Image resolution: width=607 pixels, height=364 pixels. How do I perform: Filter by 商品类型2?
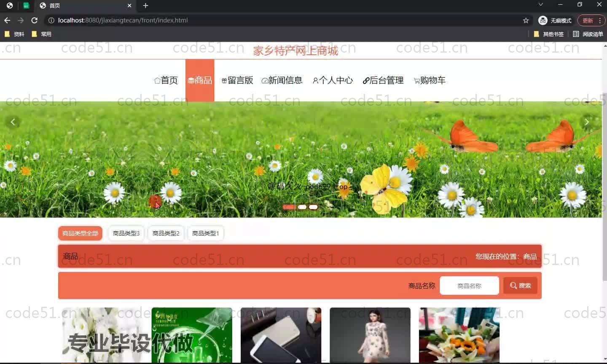(166, 233)
